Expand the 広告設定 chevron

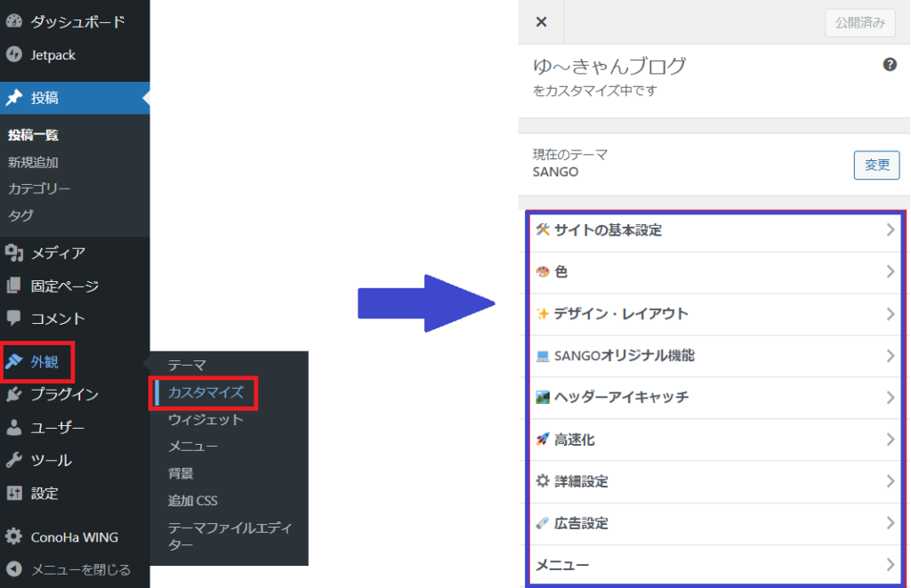890,523
